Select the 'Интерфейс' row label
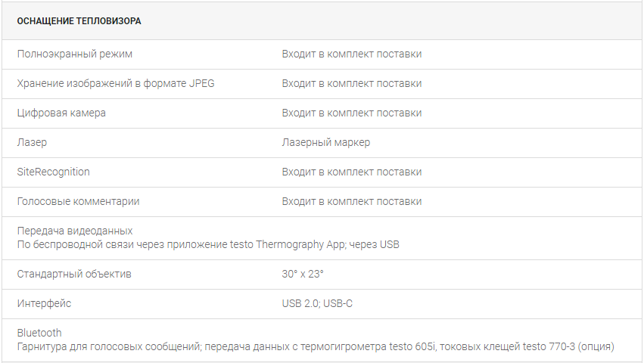644x363 pixels. click(44, 303)
